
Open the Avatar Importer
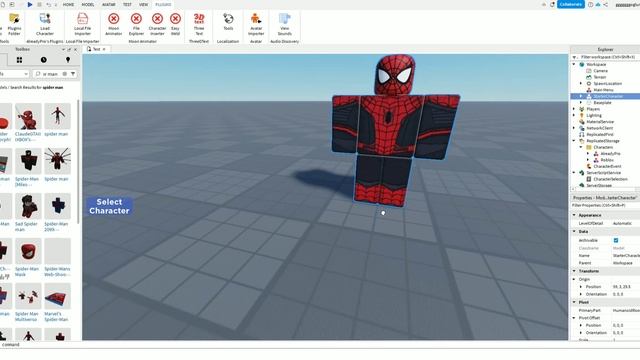pyautogui.click(x=256, y=24)
